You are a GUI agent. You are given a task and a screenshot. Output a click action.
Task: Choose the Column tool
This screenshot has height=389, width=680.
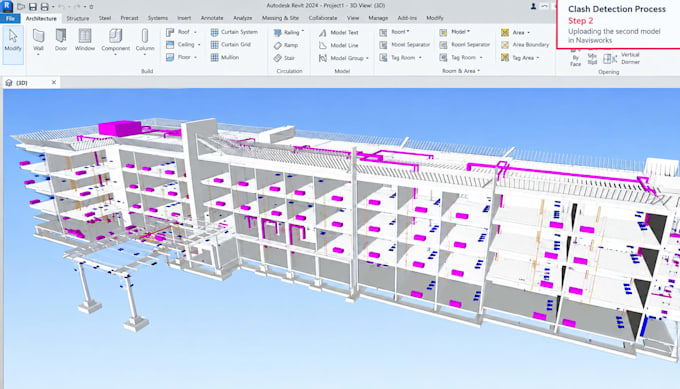coord(145,40)
